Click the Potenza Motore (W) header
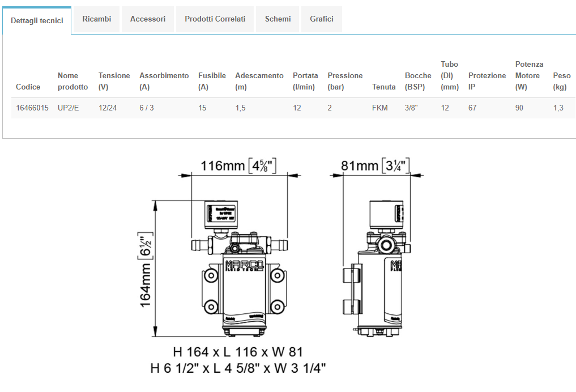 click(529, 75)
